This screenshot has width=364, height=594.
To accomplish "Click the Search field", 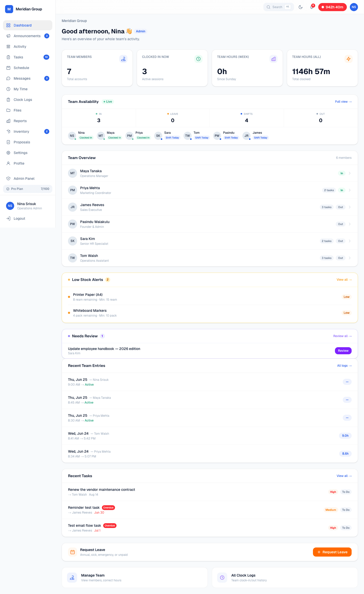I will pyautogui.click(x=279, y=7).
